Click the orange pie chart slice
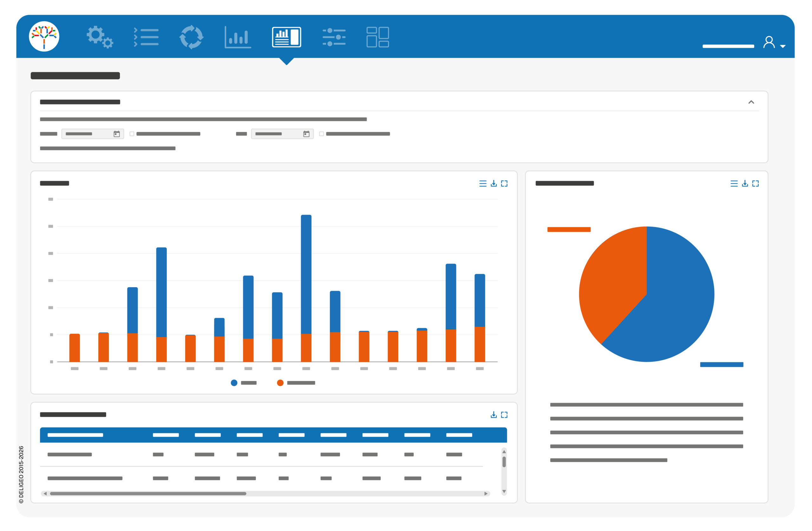The height and width of the screenshot is (531, 812). (x=611, y=283)
